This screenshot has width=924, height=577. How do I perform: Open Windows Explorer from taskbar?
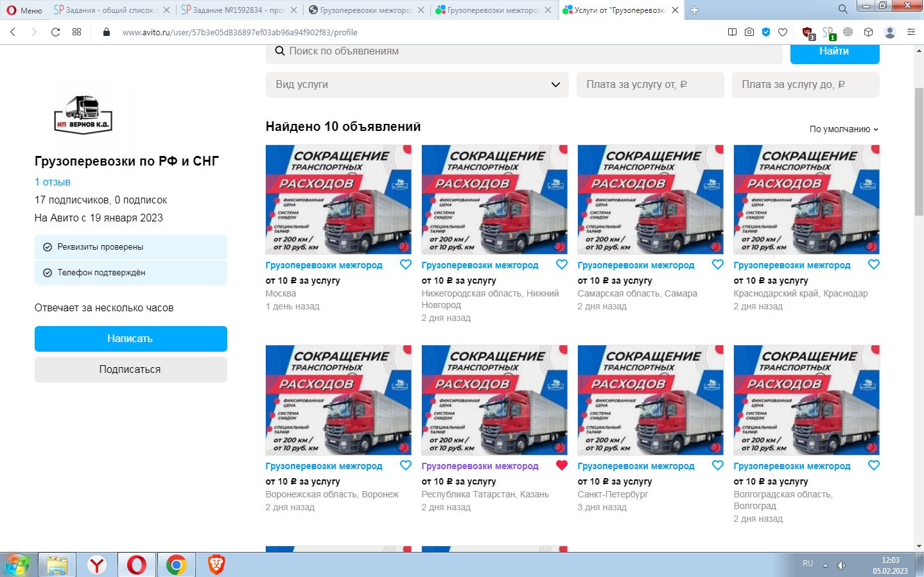[57, 565]
